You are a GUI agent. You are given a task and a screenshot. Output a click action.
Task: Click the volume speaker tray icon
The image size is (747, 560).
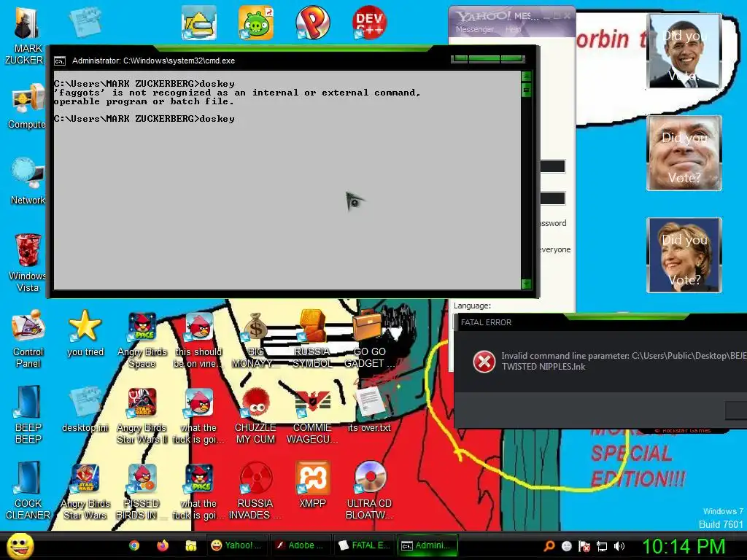pyautogui.click(x=619, y=546)
